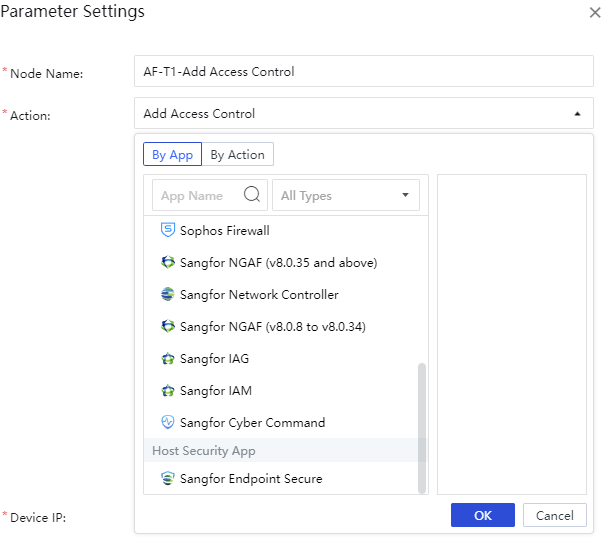Switch to the By Action tab

(237, 155)
